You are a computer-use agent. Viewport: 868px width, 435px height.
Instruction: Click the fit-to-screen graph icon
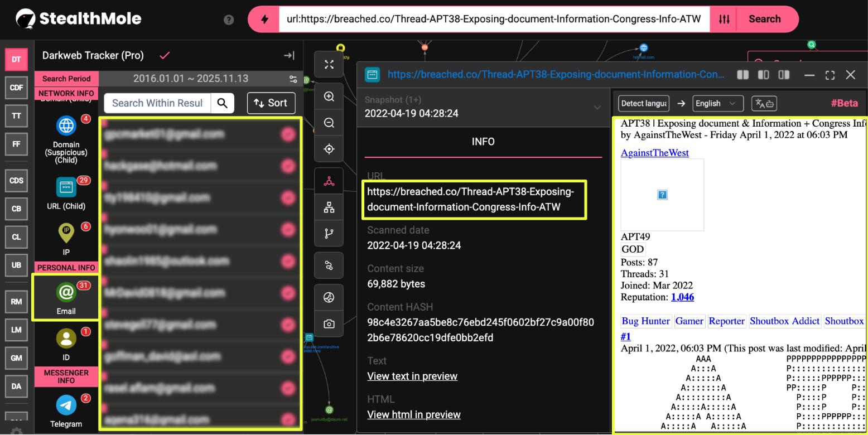tap(329, 65)
